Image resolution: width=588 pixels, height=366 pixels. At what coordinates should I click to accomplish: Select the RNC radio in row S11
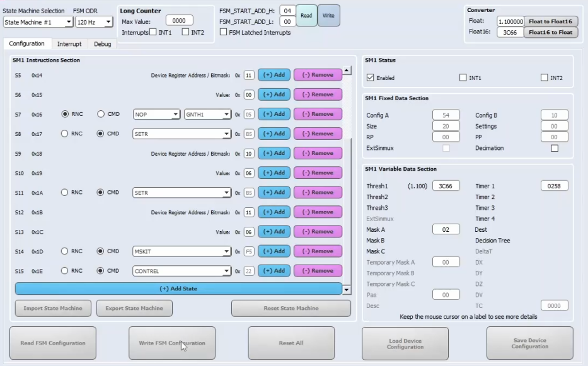(x=64, y=192)
